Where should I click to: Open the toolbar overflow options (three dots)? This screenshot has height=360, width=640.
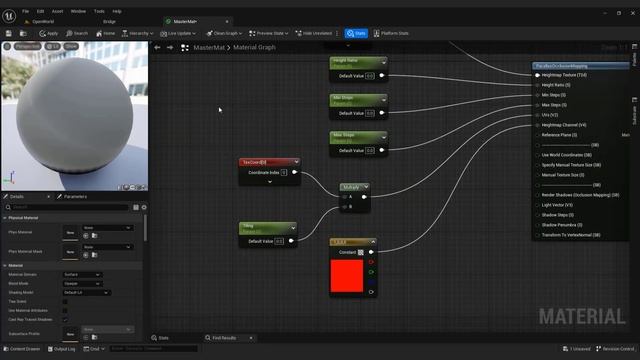[337, 33]
